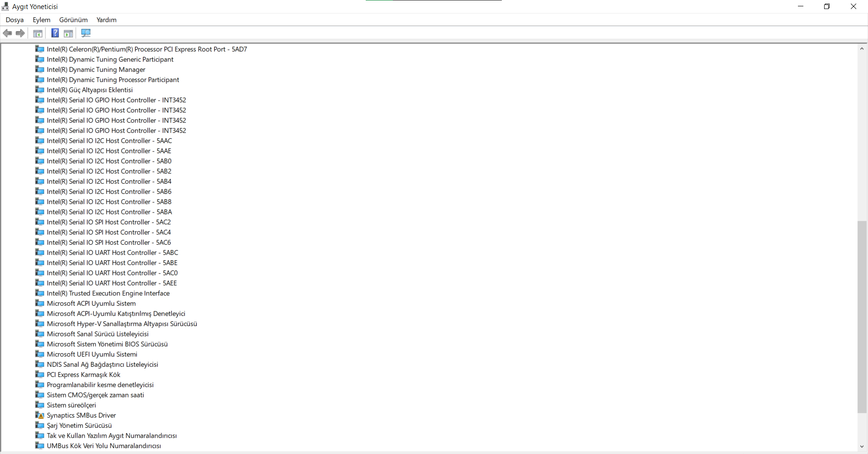
Task: Click icon beside Intel(R) Trusted Execution Engine Interface
Action: click(x=40, y=293)
